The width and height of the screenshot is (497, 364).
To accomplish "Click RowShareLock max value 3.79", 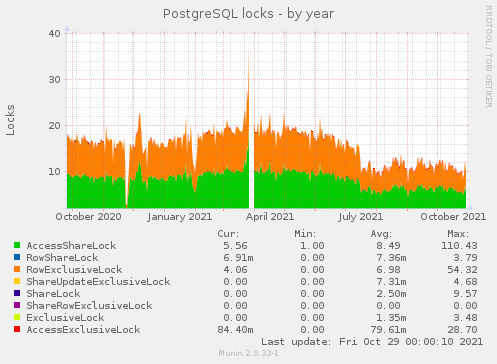I will tap(465, 258).
